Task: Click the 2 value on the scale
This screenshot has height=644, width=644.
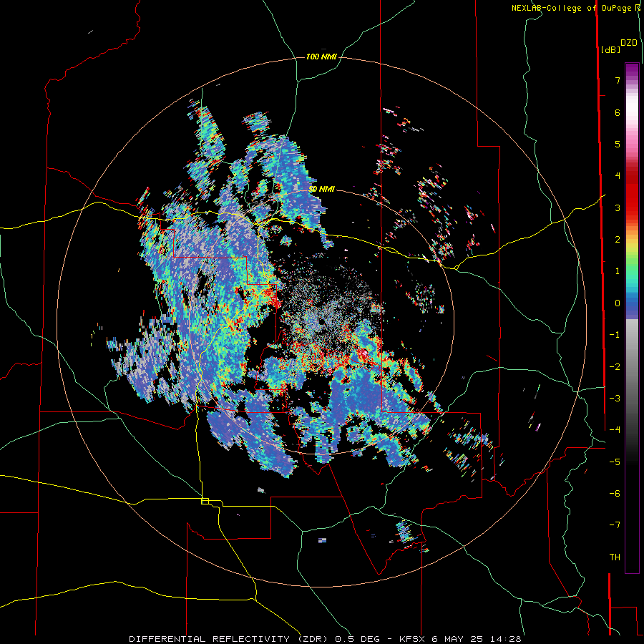Action: (618, 240)
